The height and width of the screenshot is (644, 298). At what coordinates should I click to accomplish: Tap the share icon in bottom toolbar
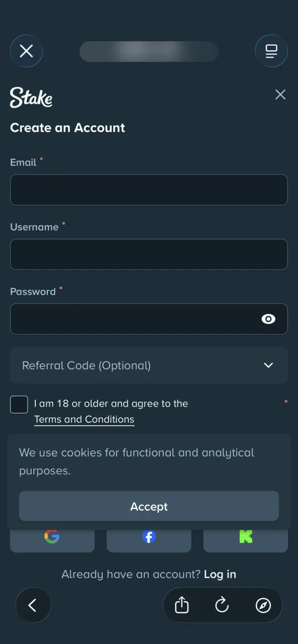tap(182, 605)
